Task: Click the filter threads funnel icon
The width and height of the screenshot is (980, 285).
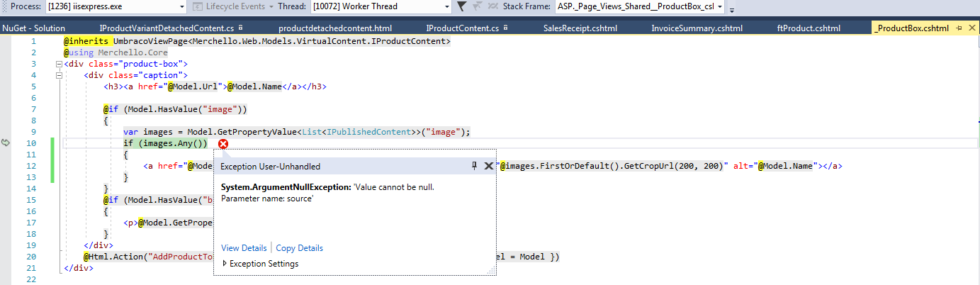Action: click(461, 6)
